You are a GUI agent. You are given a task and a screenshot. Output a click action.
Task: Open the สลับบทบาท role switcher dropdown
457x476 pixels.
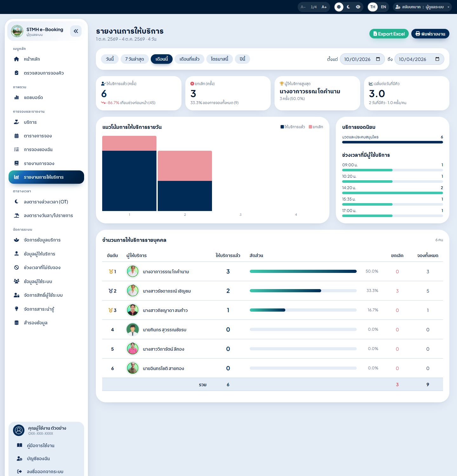(422, 7)
